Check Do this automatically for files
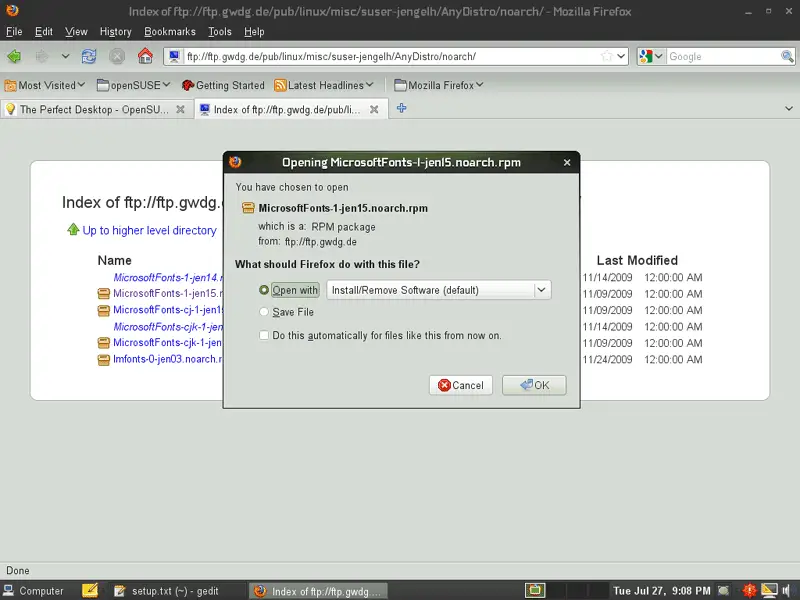 click(264, 335)
